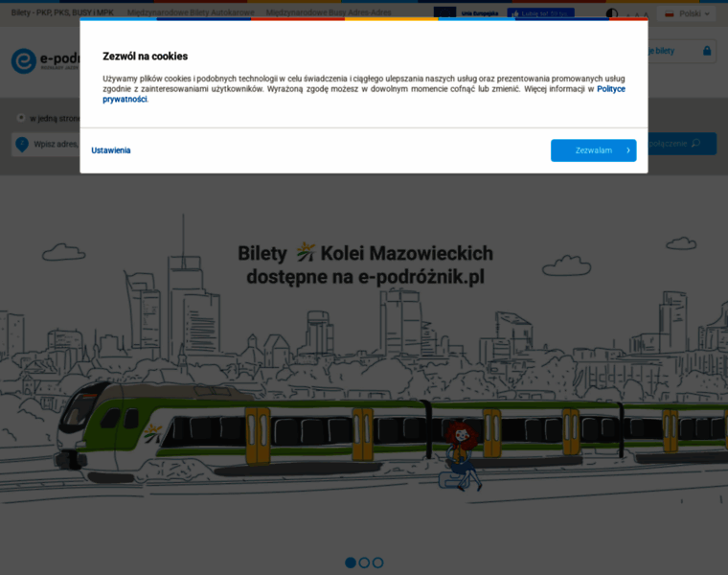Image resolution: width=728 pixels, height=575 pixels.
Task: Select the 'w jedną stronę' radio button
Action: pyautogui.click(x=21, y=118)
